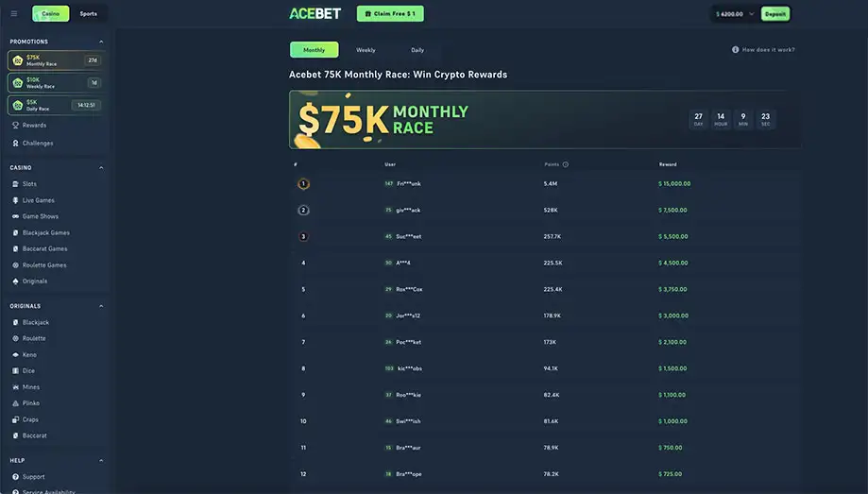Collapse the Help section

click(101, 461)
